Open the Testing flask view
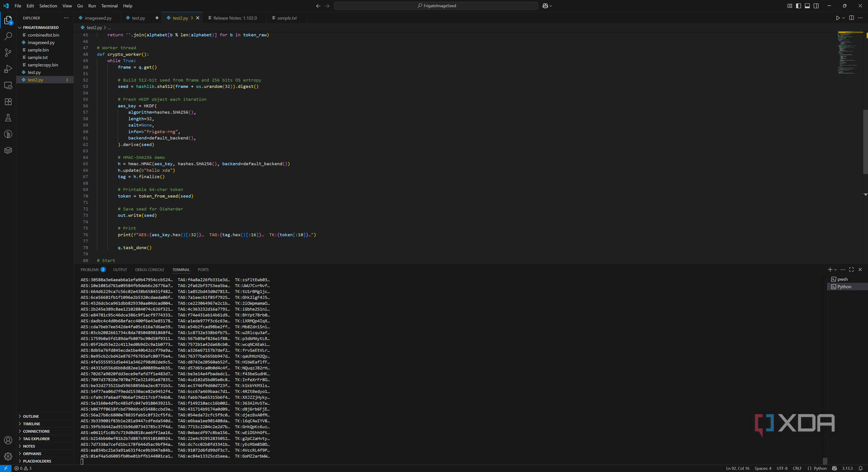 click(x=8, y=118)
